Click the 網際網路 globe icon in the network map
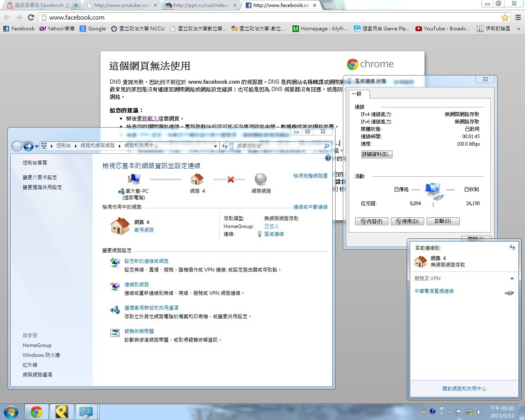525x420 pixels. point(260,179)
